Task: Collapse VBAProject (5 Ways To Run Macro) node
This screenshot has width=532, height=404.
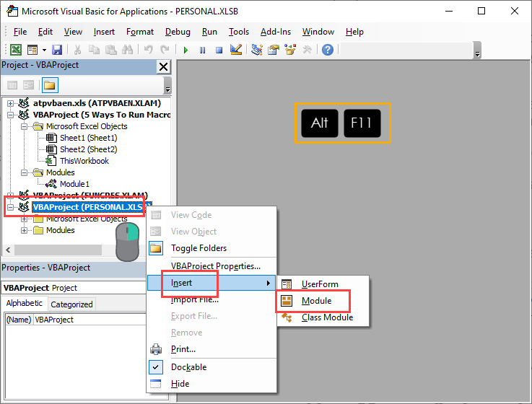Action: (11, 115)
